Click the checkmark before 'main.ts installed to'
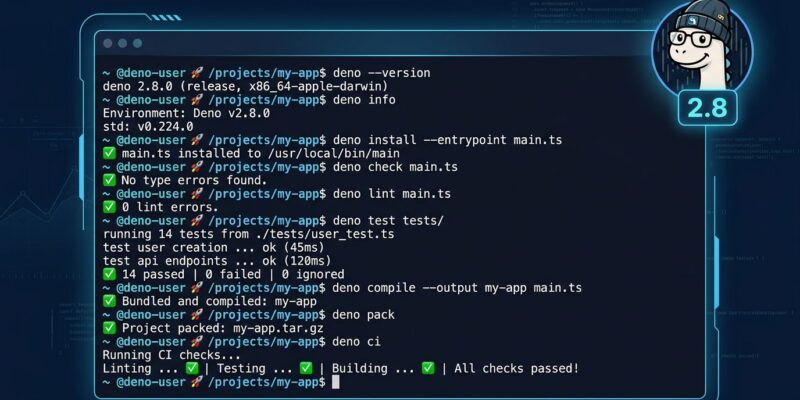The height and width of the screenshot is (400, 800). click(x=109, y=154)
